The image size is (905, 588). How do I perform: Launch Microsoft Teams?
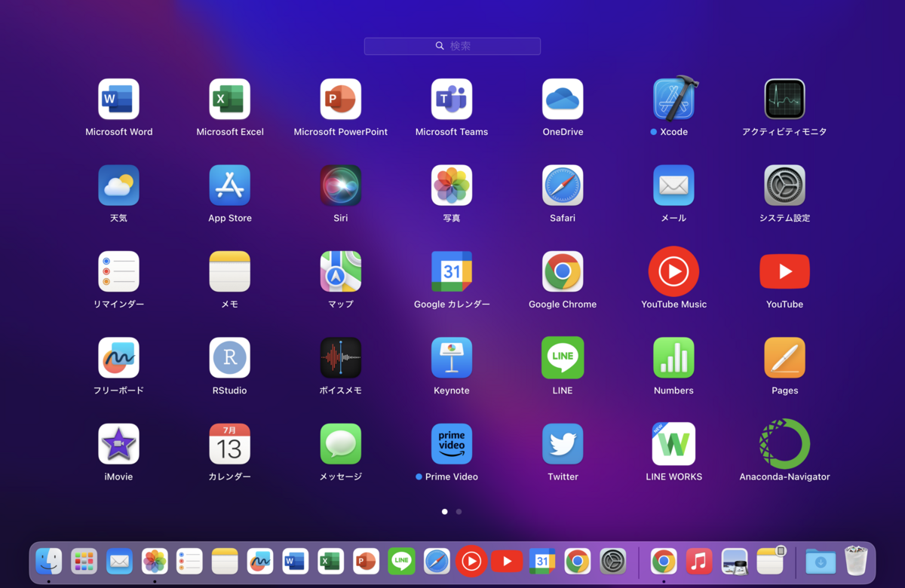coord(452,99)
